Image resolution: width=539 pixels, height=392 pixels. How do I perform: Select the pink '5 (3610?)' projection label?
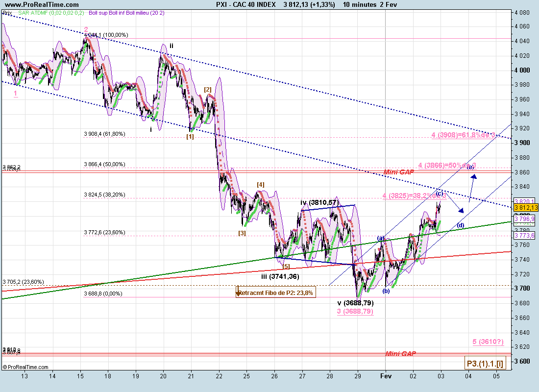488,342
